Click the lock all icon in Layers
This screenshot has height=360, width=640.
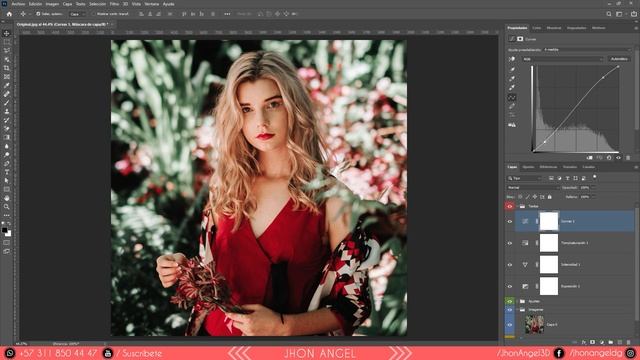550,197
